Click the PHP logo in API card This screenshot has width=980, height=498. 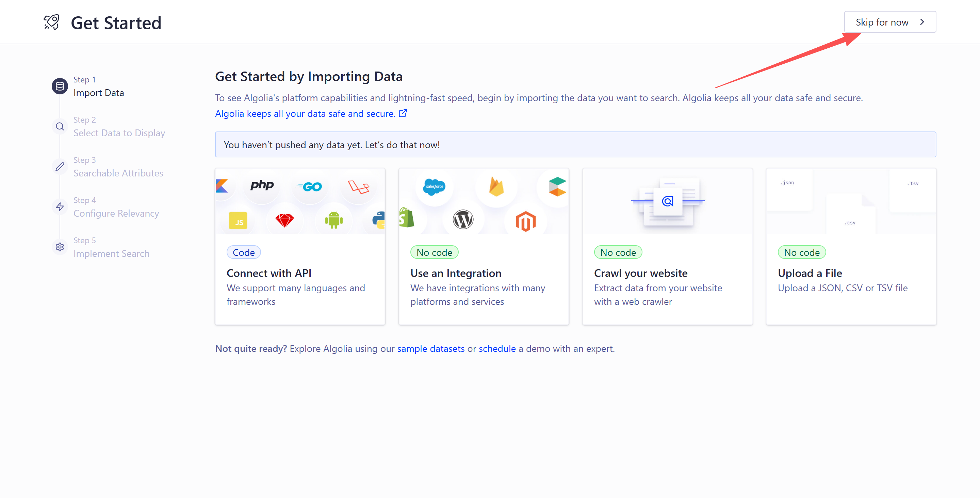pyautogui.click(x=262, y=185)
